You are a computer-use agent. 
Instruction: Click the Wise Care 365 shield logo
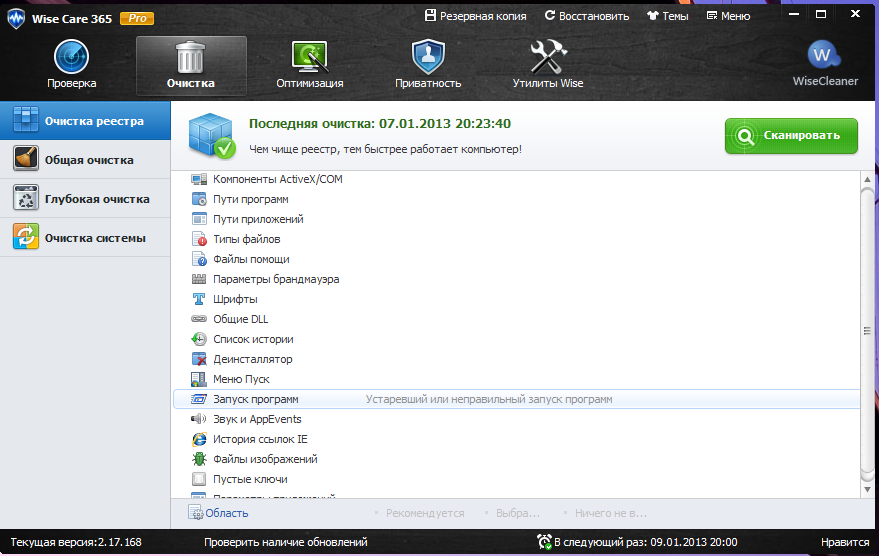tap(16, 18)
